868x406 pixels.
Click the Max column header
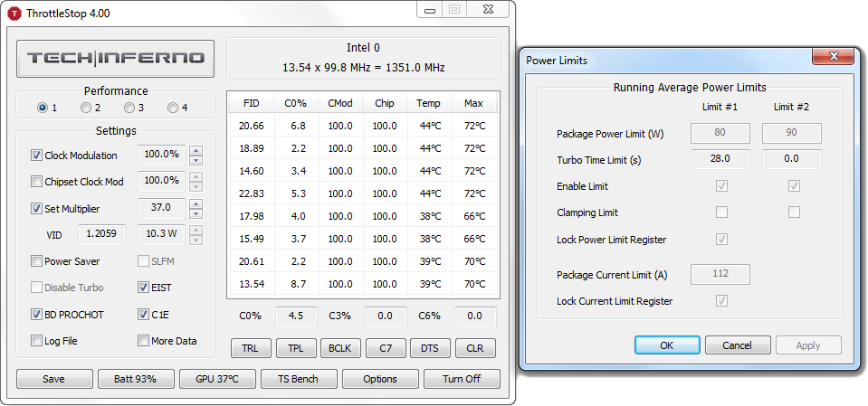pyautogui.click(x=474, y=103)
